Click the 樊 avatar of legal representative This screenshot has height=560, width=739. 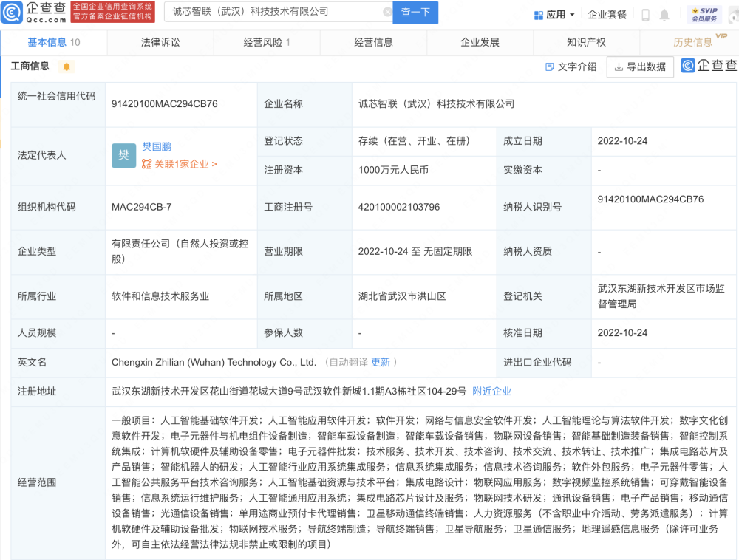[x=123, y=155]
